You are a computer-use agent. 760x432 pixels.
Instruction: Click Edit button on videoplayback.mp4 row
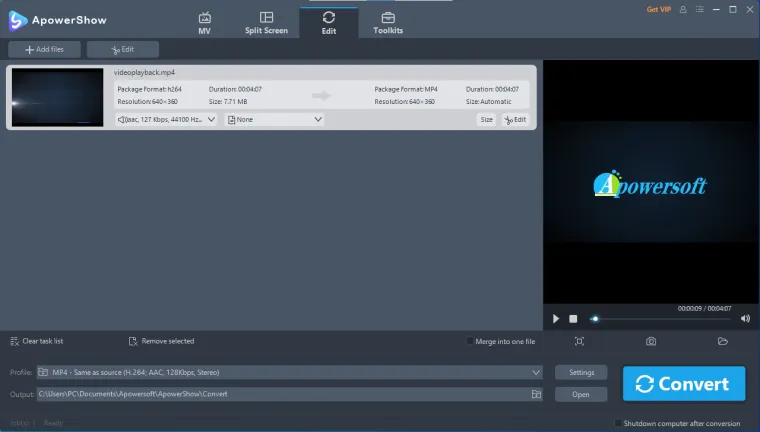pos(515,120)
